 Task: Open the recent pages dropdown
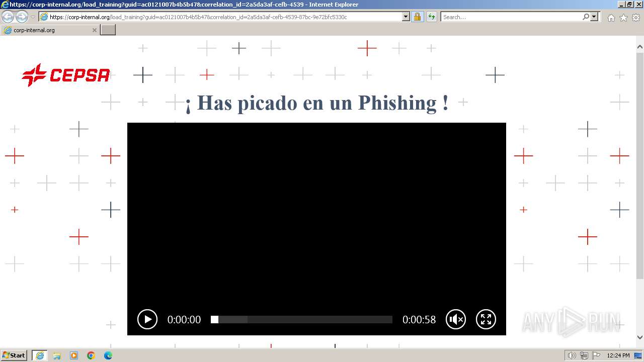pos(33,17)
